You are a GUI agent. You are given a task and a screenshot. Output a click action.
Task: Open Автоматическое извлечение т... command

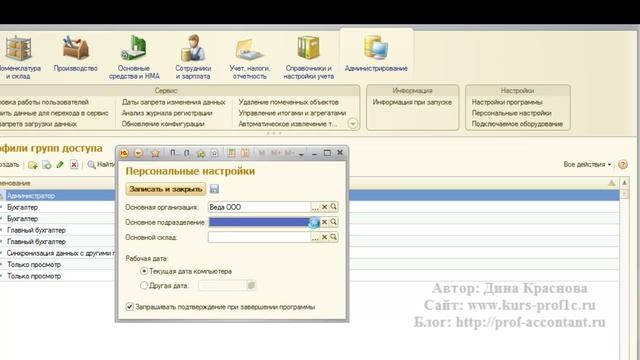[288, 124]
